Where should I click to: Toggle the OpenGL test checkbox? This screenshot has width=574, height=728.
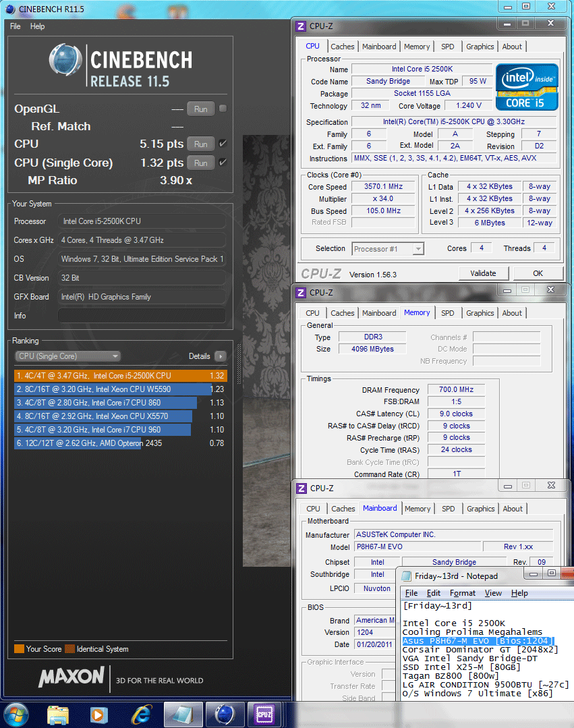click(223, 108)
